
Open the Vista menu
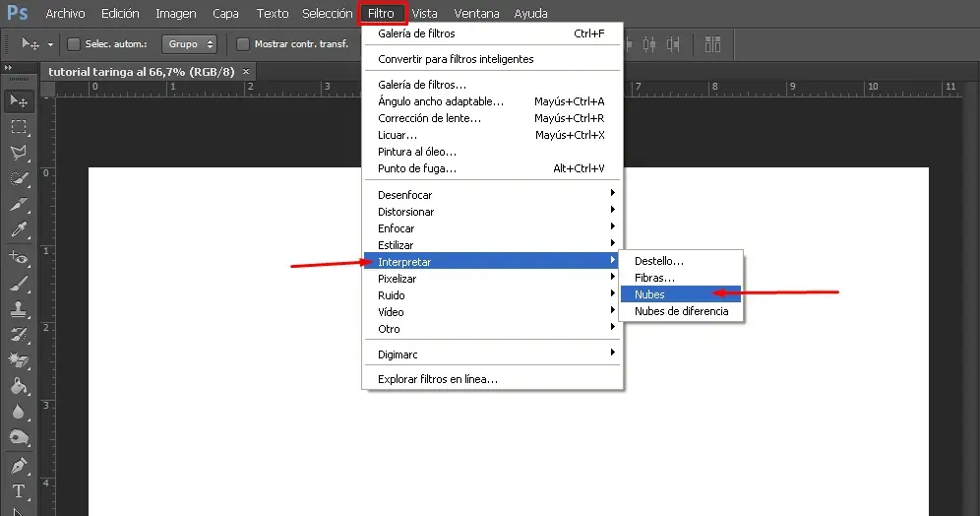point(424,13)
